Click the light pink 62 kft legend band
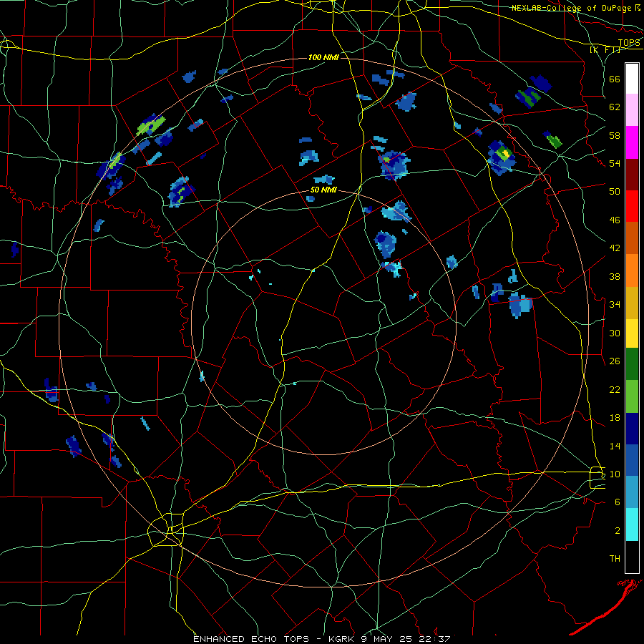Image resolution: width=644 pixels, height=644 pixels. tap(632, 109)
